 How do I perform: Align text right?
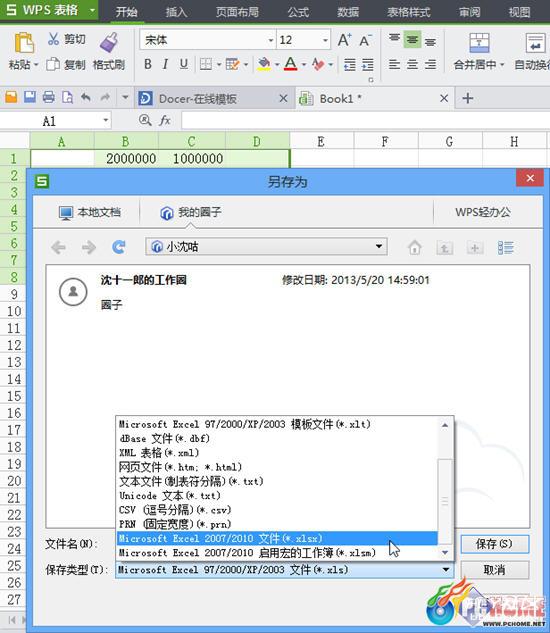(x=430, y=64)
